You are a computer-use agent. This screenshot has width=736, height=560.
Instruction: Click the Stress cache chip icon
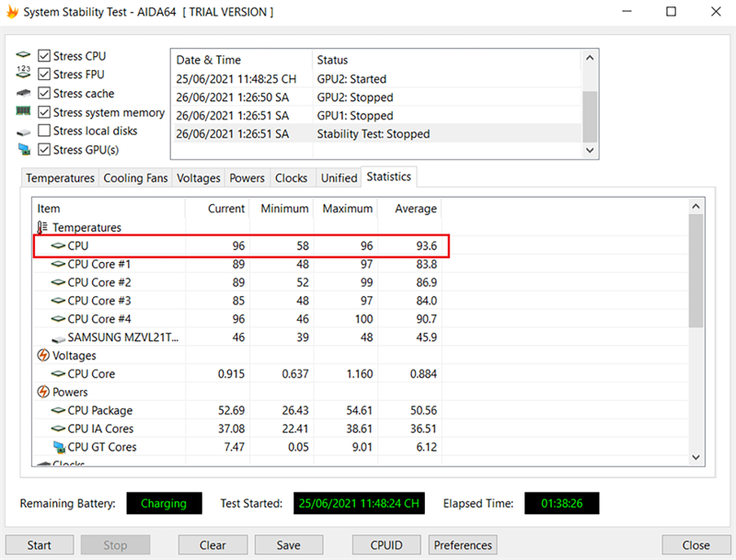click(23, 93)
